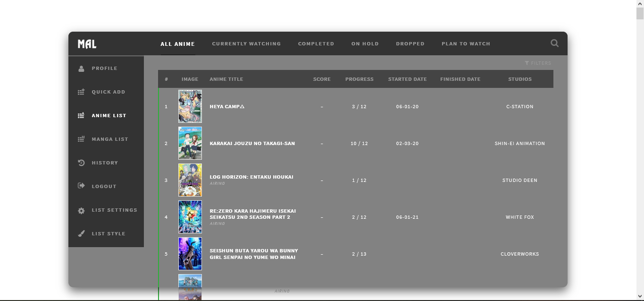Click the List Style brush icon

(81, 233)
